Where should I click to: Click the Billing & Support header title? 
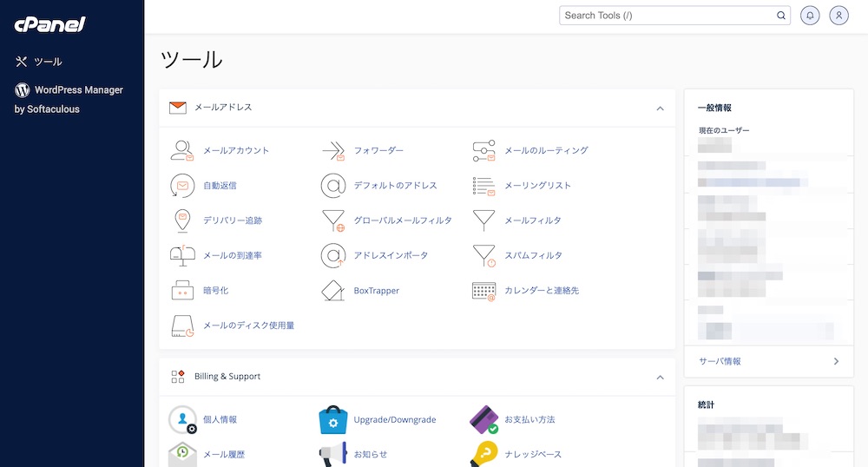click(x=227, y=376)
